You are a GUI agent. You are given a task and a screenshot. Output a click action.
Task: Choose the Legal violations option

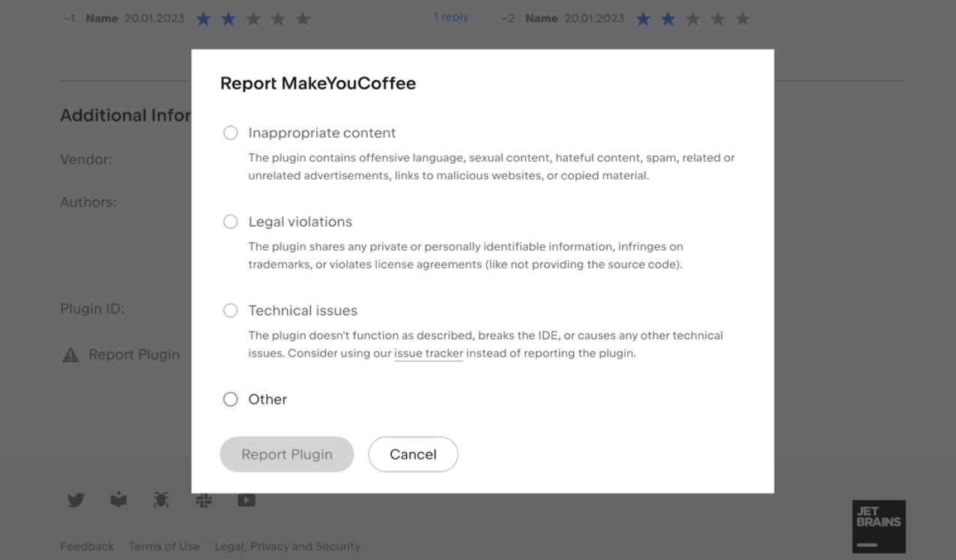tap(231, 222)
